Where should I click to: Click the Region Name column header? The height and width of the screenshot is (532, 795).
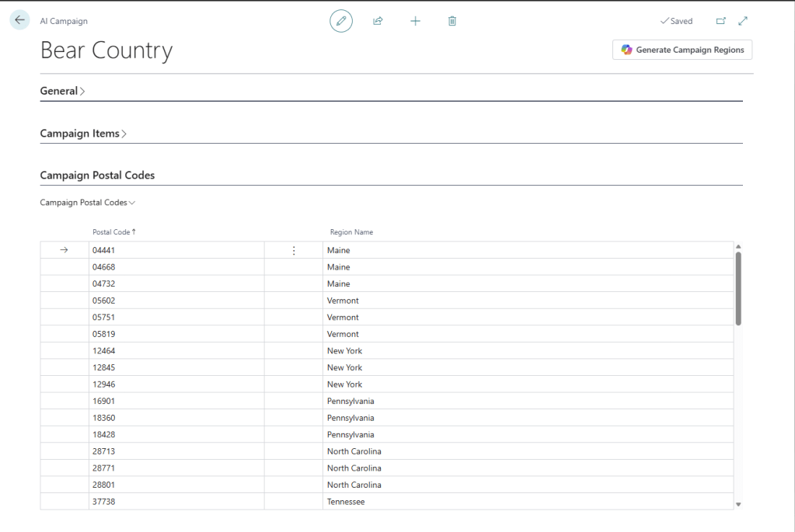coord(351,232)
